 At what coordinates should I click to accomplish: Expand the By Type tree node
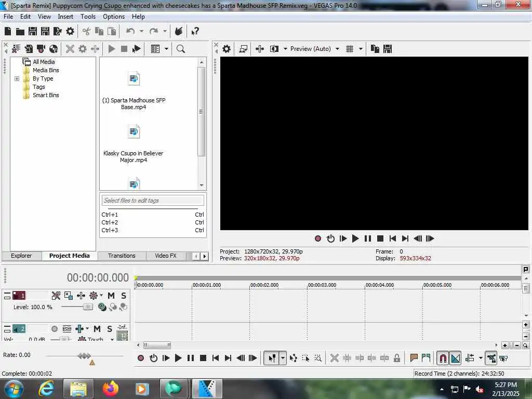point(17,79)
